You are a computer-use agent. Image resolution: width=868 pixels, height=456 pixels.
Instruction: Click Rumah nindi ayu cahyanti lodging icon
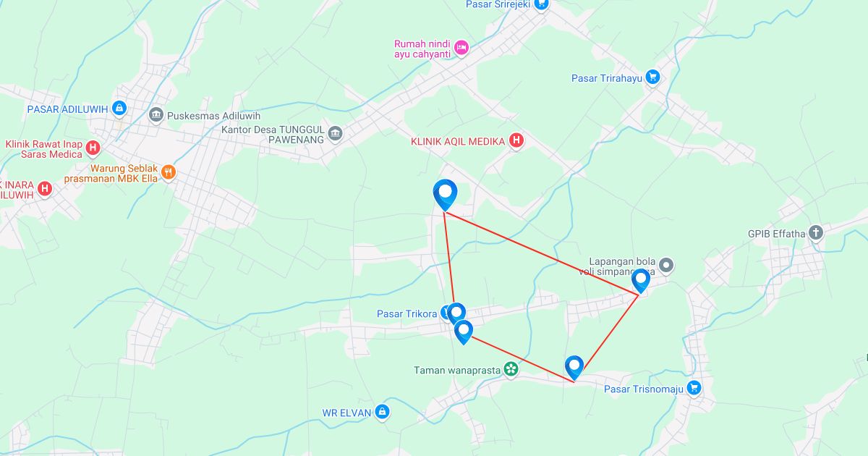461,48
